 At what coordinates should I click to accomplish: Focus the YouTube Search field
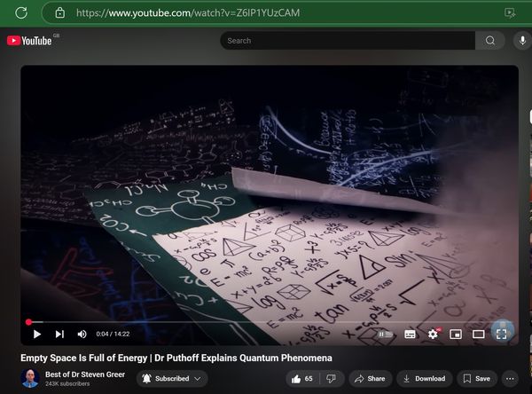[x=348, y=41]
